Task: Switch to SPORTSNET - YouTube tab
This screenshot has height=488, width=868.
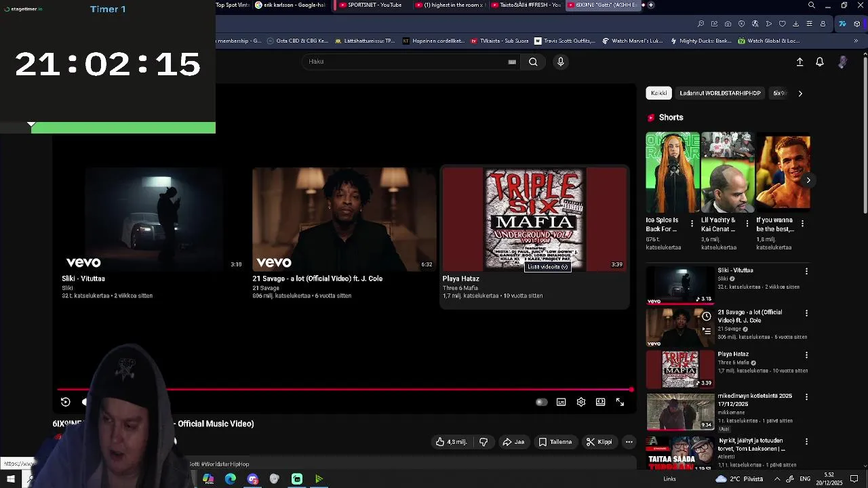Action: pyautogui.click(x=370, y=5)
